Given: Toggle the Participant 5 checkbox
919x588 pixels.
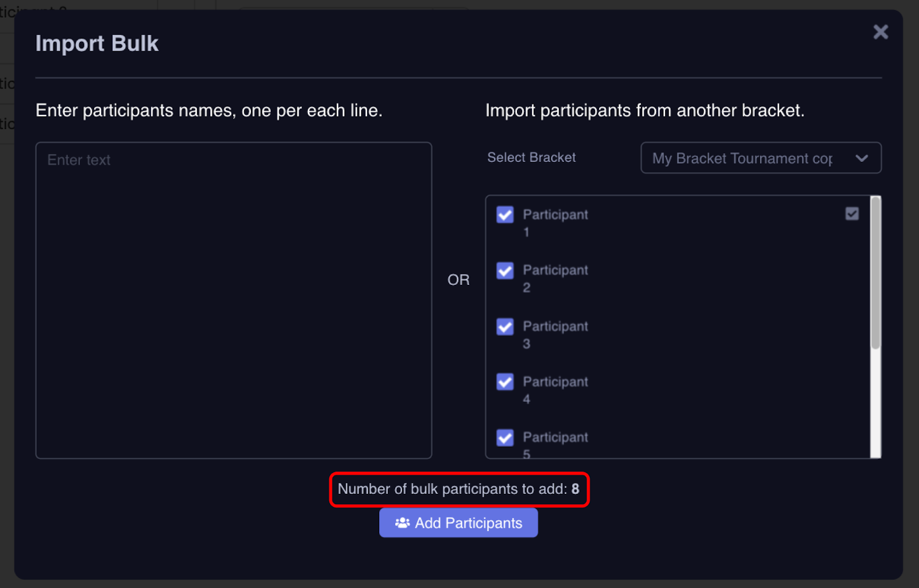Looking at the screenshot, I should click(x=505, y=438).
